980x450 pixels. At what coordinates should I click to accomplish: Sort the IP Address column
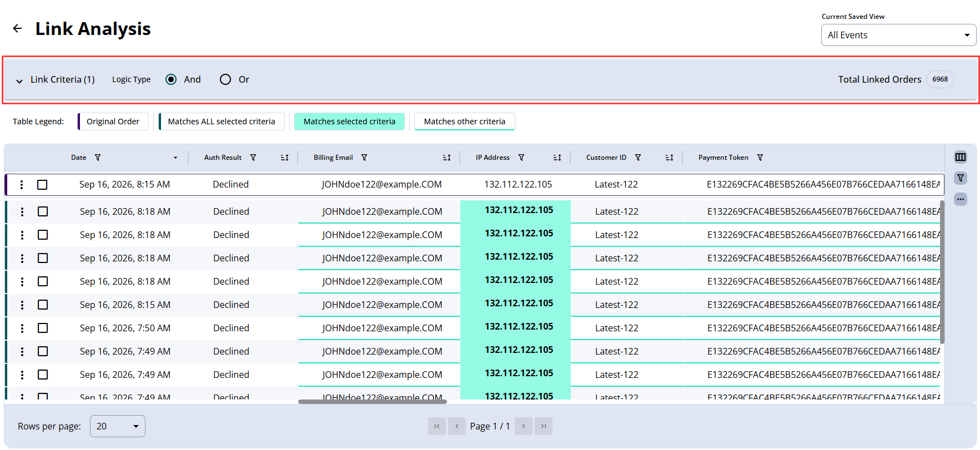pos(557,158)
